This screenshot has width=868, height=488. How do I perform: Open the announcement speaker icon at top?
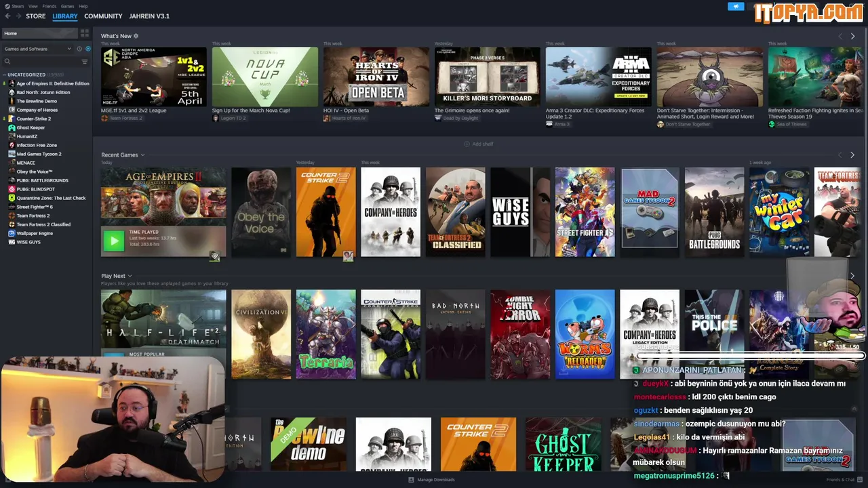click(736, 6)
